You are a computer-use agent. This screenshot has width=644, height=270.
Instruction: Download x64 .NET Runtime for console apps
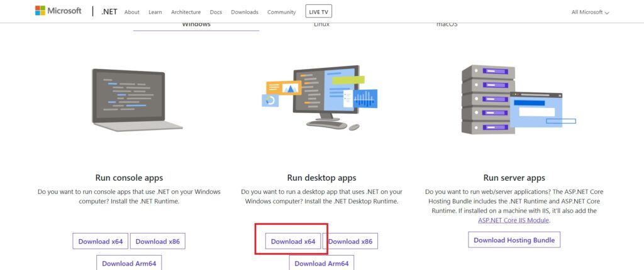(101, 241)
